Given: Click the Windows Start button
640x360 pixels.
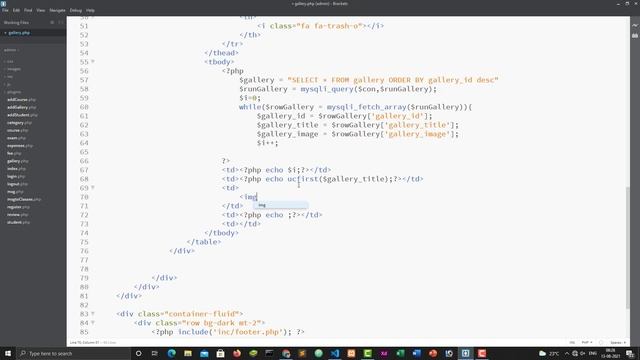Looking at the screenshot, I should click(x=8, y=353).
